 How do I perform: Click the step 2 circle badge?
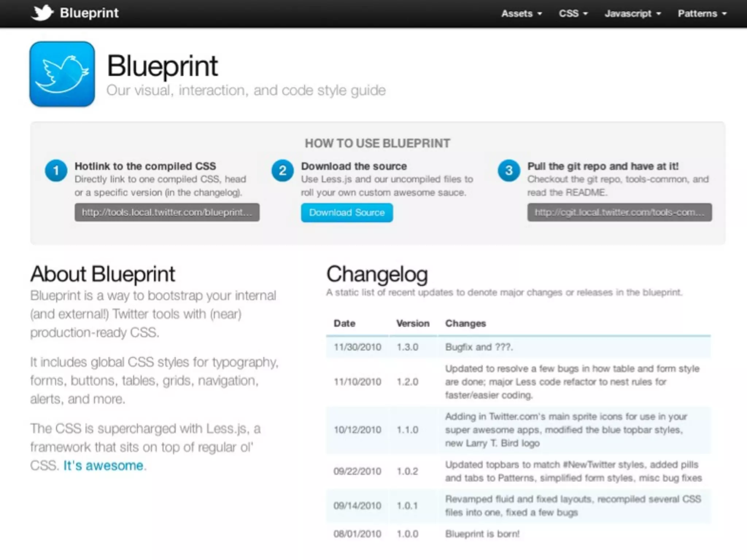pos(283,170)
